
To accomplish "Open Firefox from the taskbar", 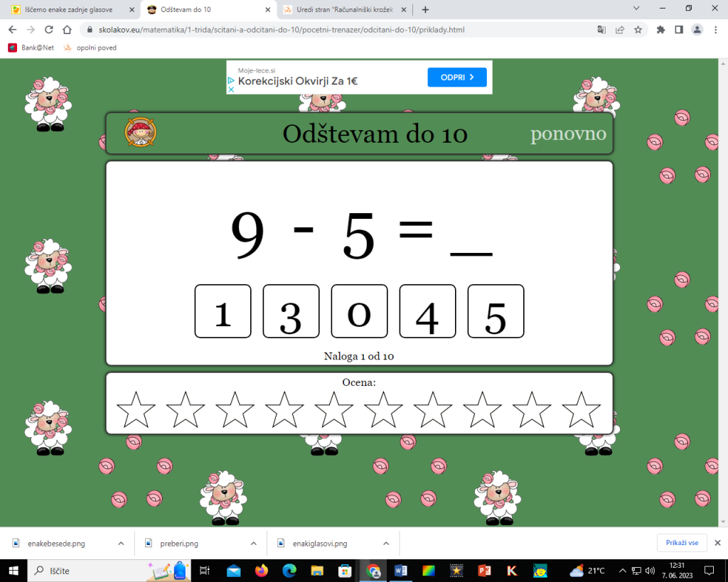I will click(x=261, y=570).
